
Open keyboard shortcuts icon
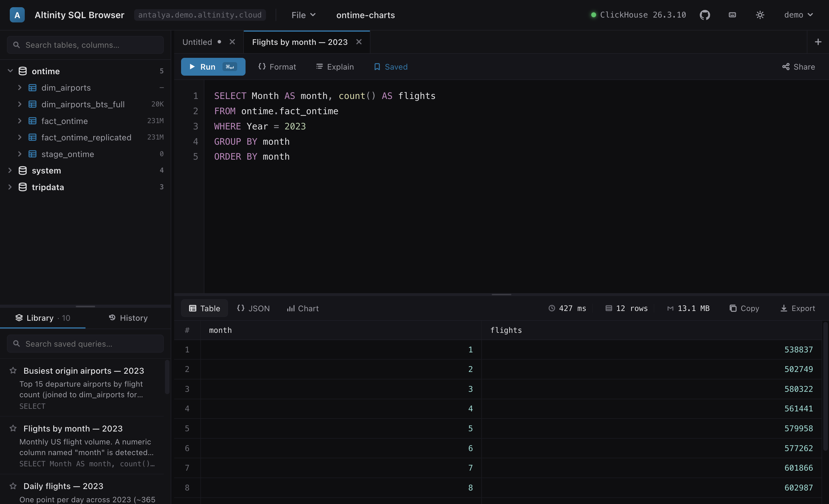pyautogui.click(x=732, y=15)
